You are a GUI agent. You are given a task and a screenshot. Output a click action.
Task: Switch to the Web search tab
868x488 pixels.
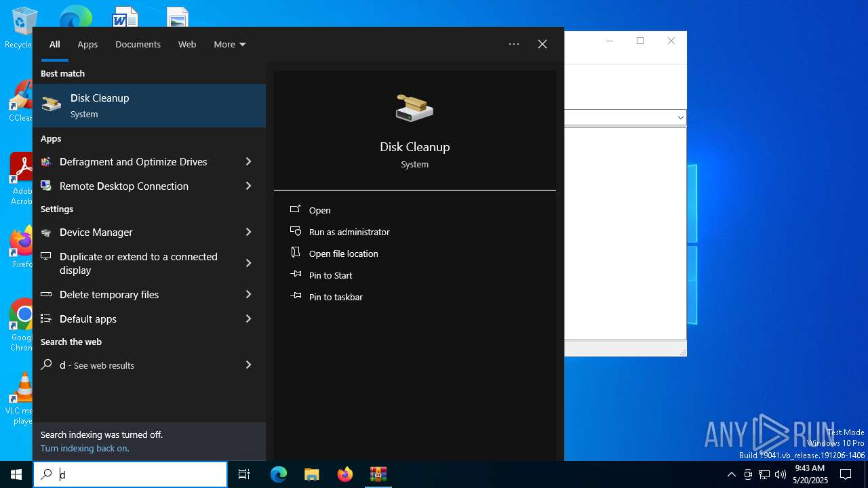click(187, 44)
